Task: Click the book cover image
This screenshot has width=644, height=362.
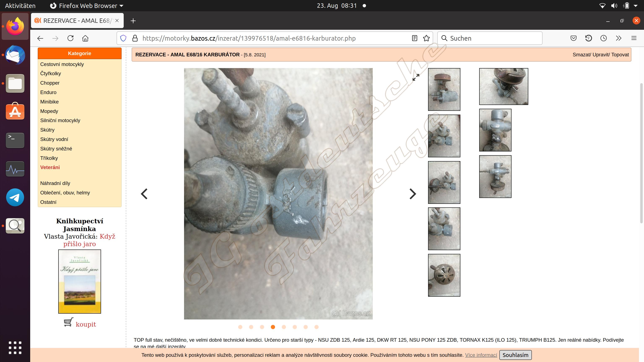Action: pos(79,281)
